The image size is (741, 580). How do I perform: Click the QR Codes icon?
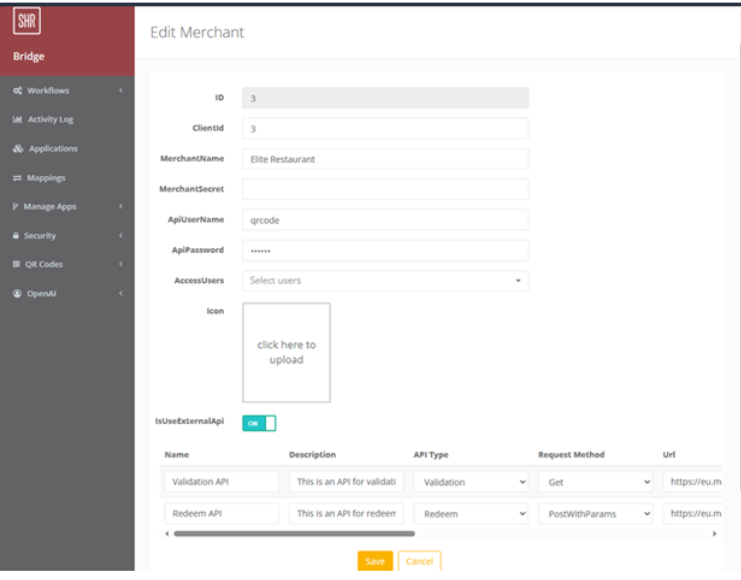click(x=17, y=264)
